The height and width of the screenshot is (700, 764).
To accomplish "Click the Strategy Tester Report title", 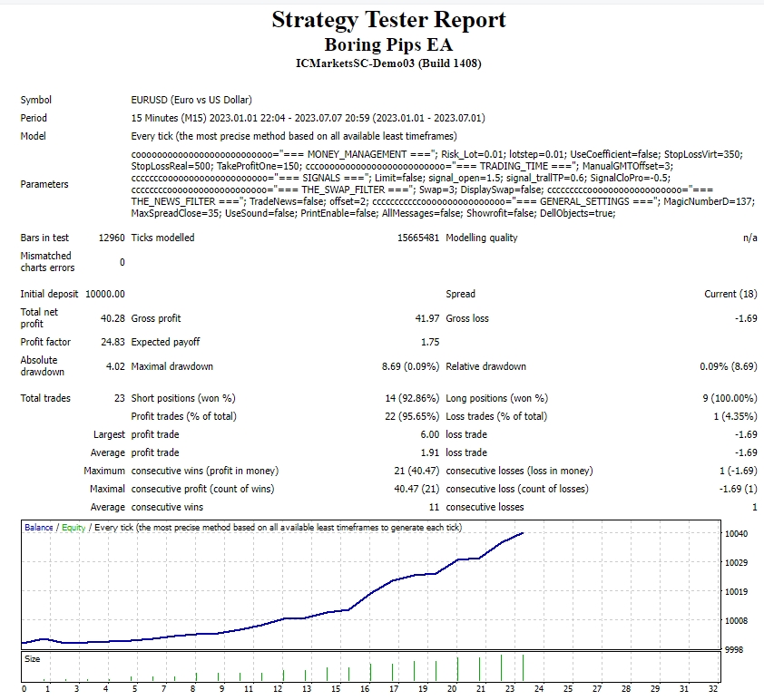I will tap(388, 20).
